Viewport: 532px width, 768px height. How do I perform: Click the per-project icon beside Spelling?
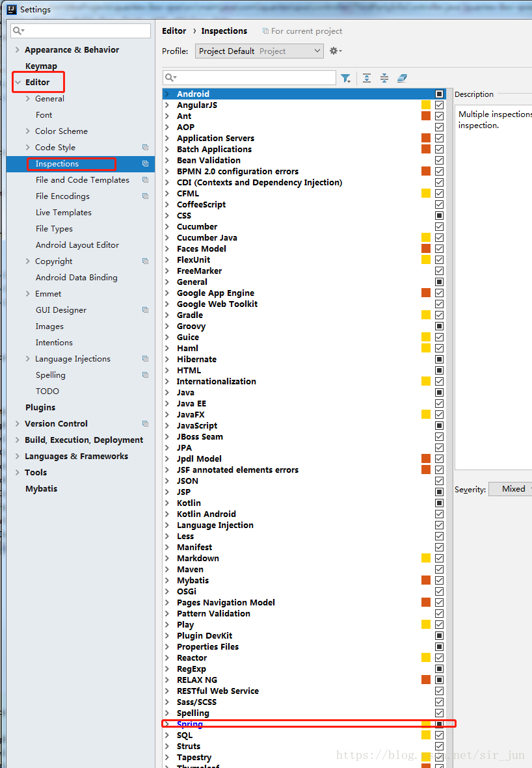(146, 375)
